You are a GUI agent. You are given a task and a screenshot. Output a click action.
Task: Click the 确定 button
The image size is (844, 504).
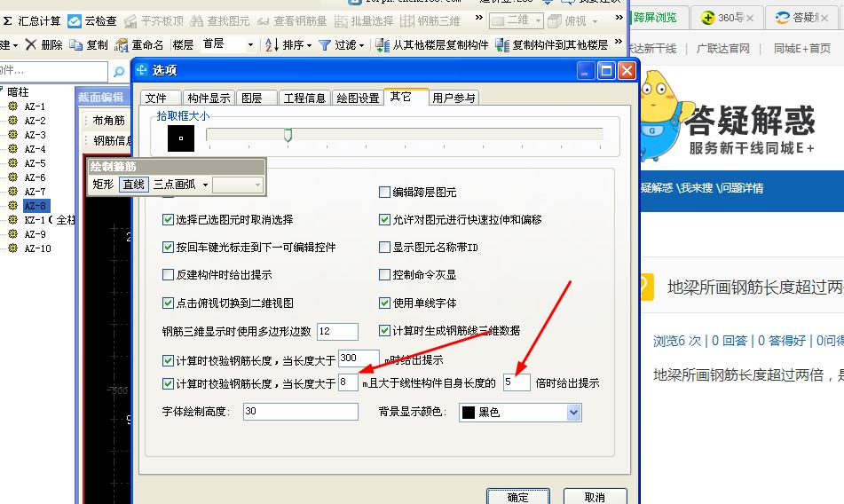pos(518,497)
